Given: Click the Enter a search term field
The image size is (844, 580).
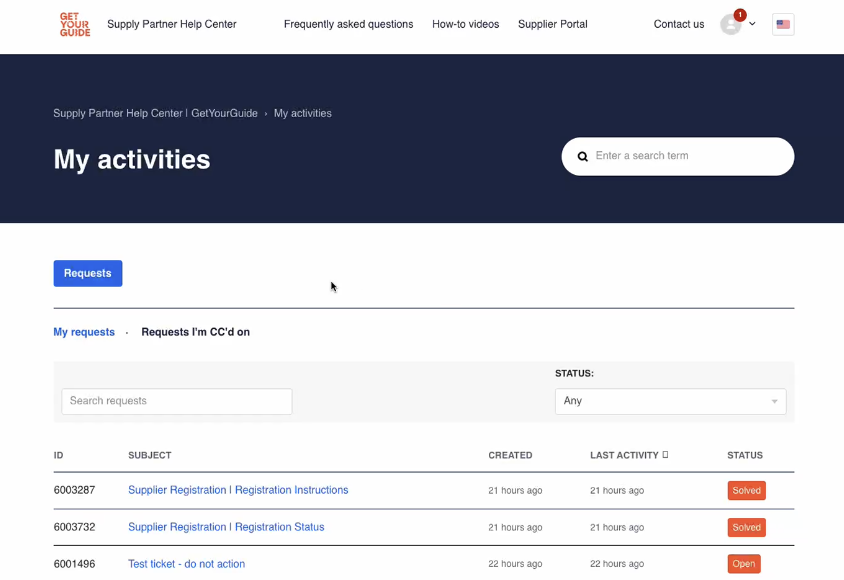Looking at the screenshot, I should pyautogui.click(x=685, y=156).
